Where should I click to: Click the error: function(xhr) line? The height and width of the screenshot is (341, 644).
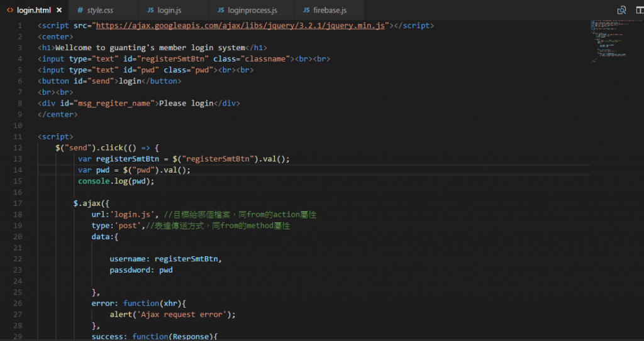pos(139,303)
